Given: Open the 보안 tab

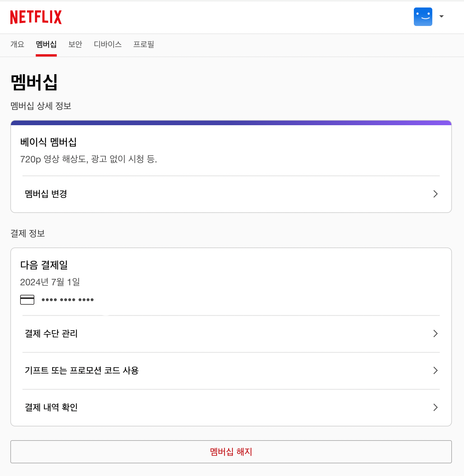Looking at the screenshot, I should (75, 44).
